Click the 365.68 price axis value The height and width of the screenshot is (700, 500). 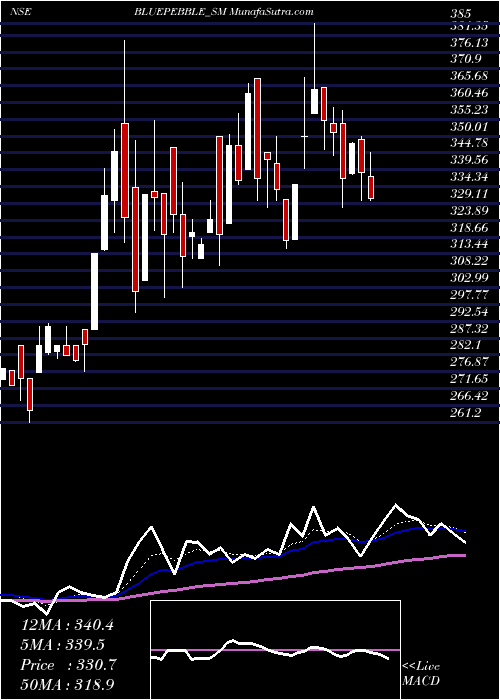click(467, 76)
